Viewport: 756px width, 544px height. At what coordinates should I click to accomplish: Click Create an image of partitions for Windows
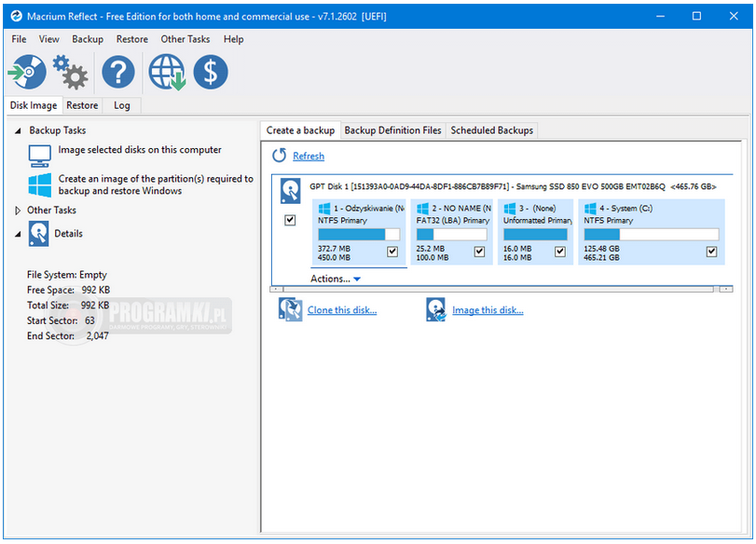click(x=156, y=184)
